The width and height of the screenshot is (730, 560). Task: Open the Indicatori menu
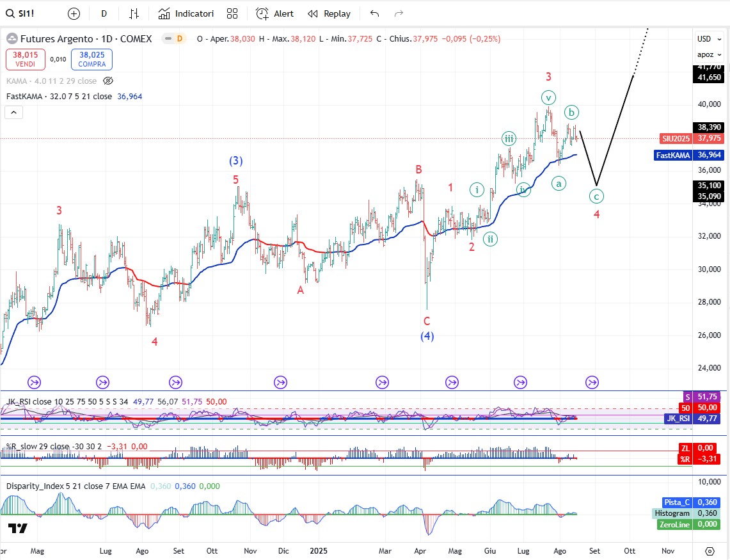pos(186,13)
